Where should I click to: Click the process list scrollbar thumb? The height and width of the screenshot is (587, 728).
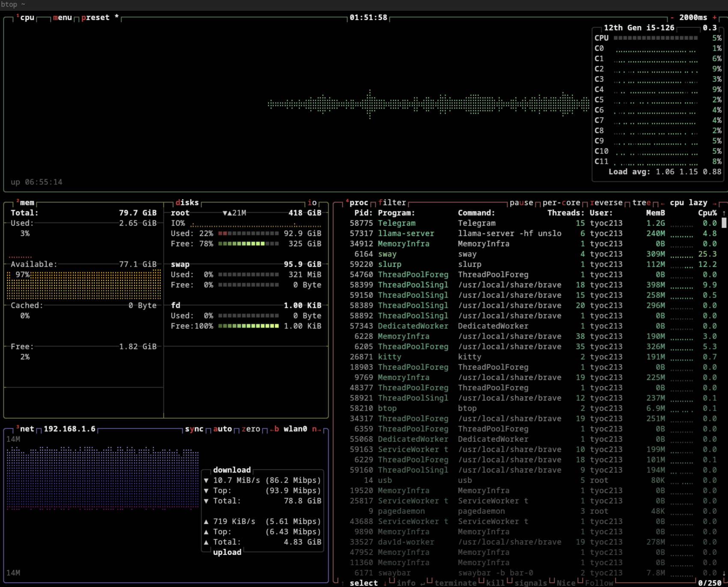(724, 223)
